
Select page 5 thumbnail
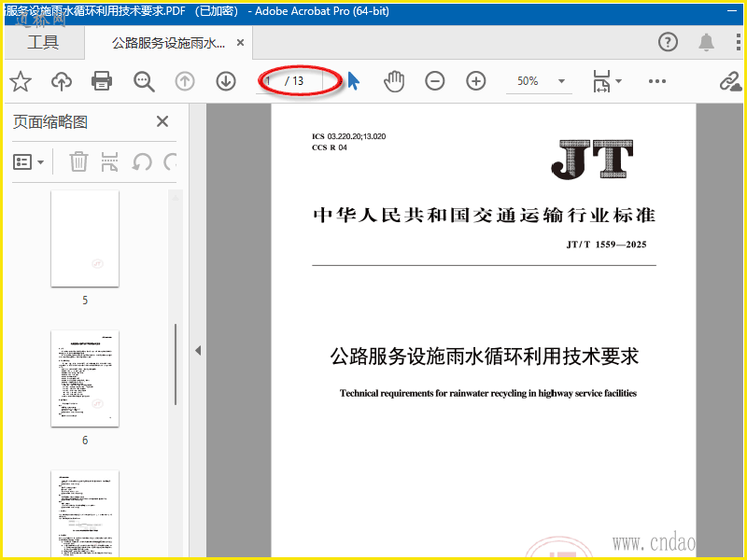pyautogui.click(x=85, y=239)
